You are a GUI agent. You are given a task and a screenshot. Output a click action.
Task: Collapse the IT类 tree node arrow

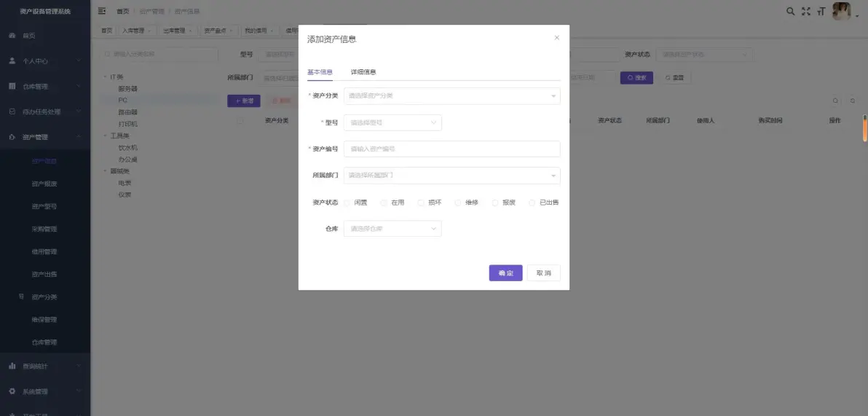[x=105, y=77]
